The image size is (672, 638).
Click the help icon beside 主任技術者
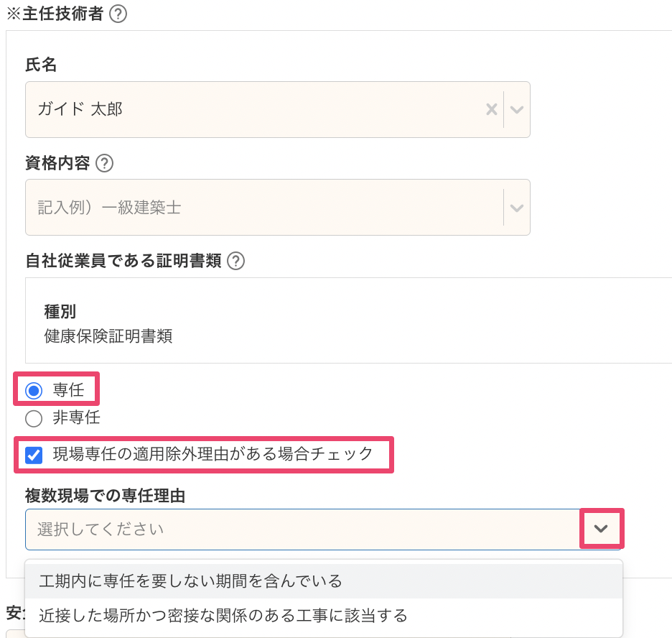(x=118, y=14)
